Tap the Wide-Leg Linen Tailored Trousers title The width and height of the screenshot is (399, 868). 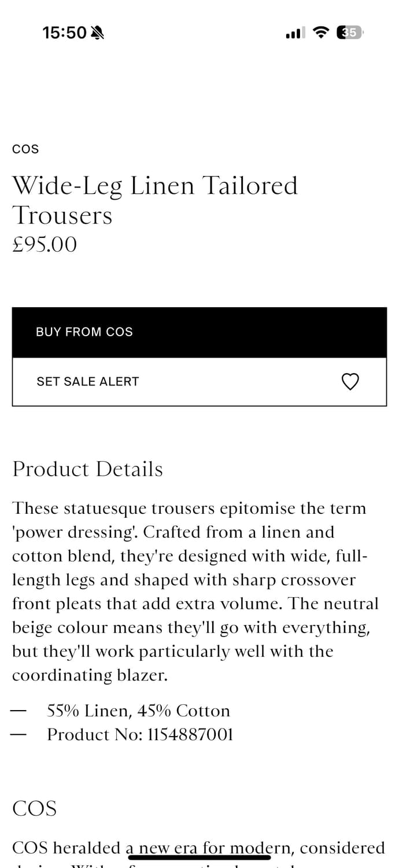coord(155,200)
